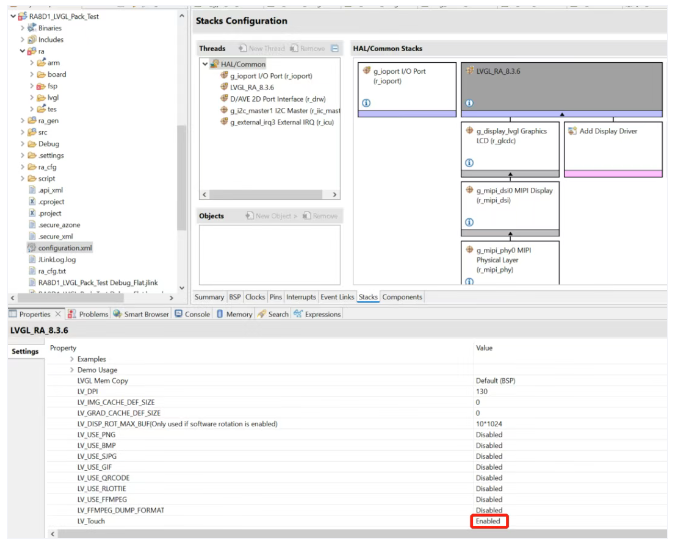This screenshot has height=544, width=674.
Task: Click Search tab icon
Action: pyautogui.click(x=261, y=314)
